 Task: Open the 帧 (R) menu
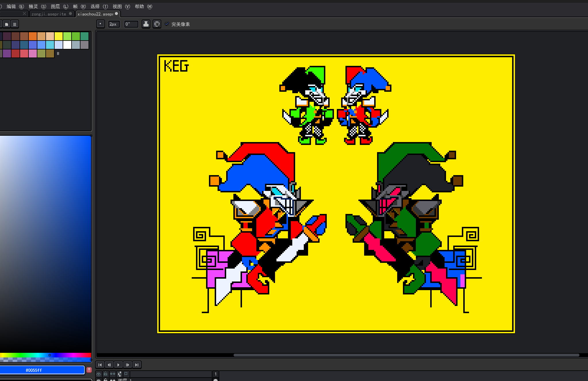point(79,6)
